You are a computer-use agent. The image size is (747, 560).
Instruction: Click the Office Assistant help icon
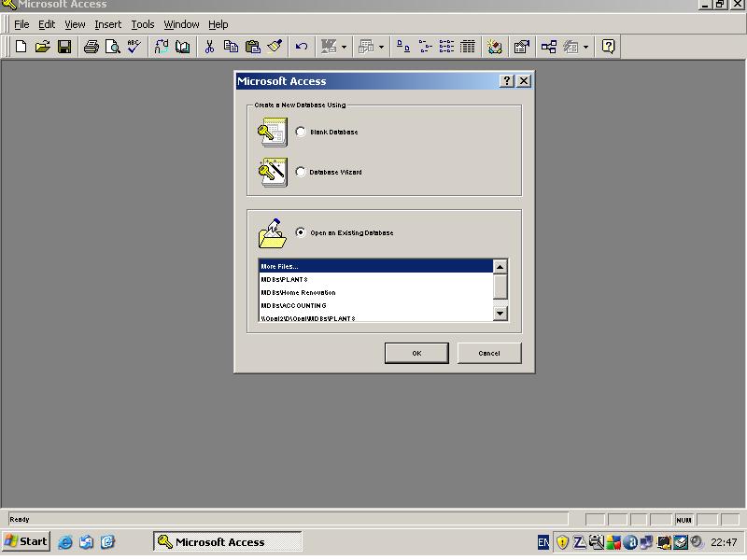[x=609, y=47]
